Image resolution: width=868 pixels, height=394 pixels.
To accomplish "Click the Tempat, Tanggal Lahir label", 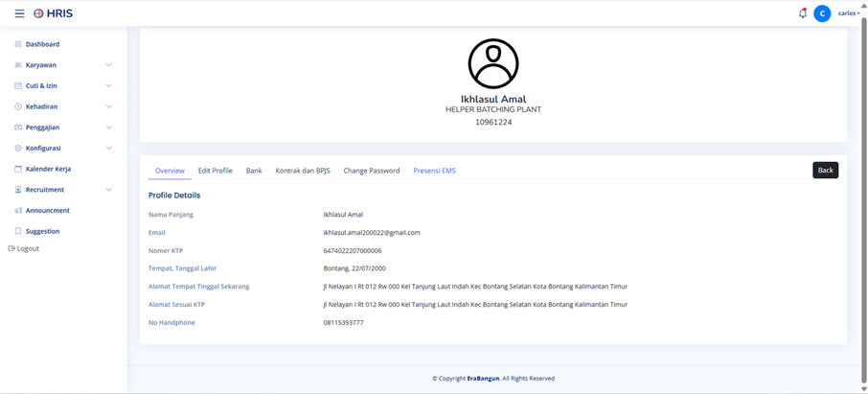I will 182,268.
